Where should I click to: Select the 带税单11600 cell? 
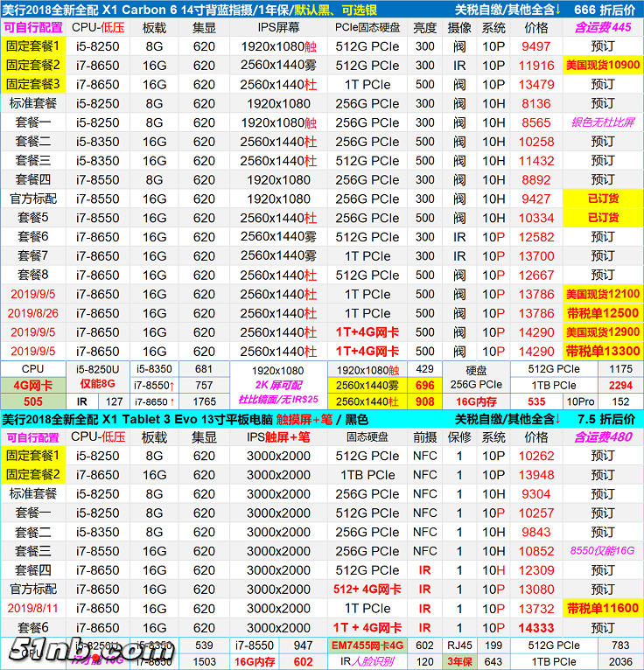pyautogui.click(x=603, y=608)
